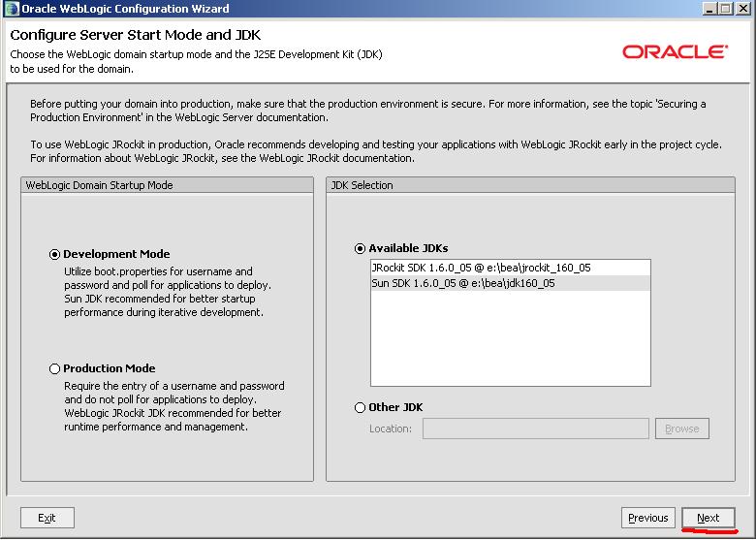
Task: Click the Development Mode description text
Action: tap(168, 292)
